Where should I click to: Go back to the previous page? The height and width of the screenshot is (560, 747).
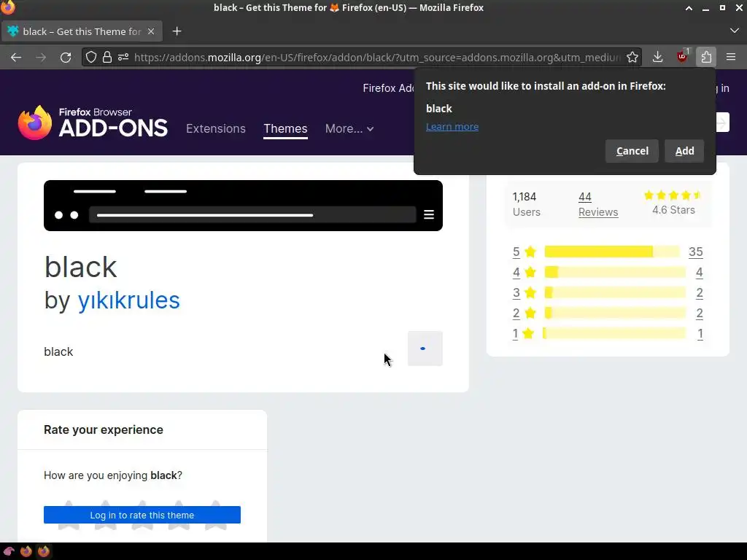[16, 58]
